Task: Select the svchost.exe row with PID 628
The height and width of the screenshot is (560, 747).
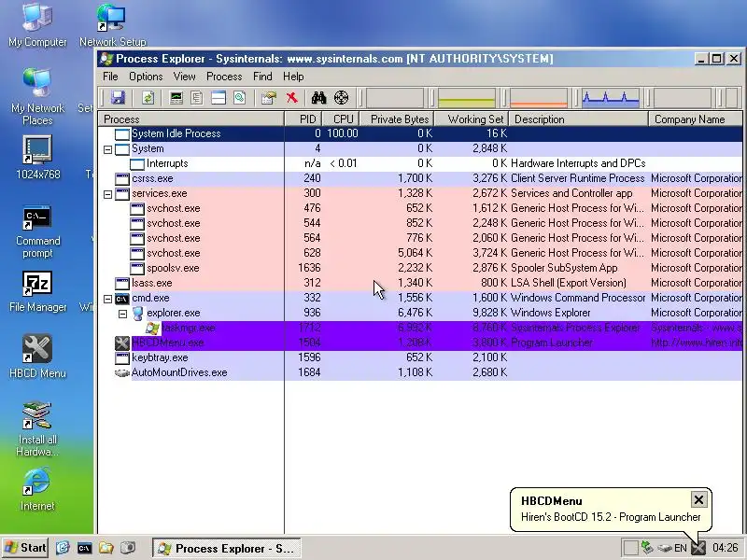Action: coord(420,253)
